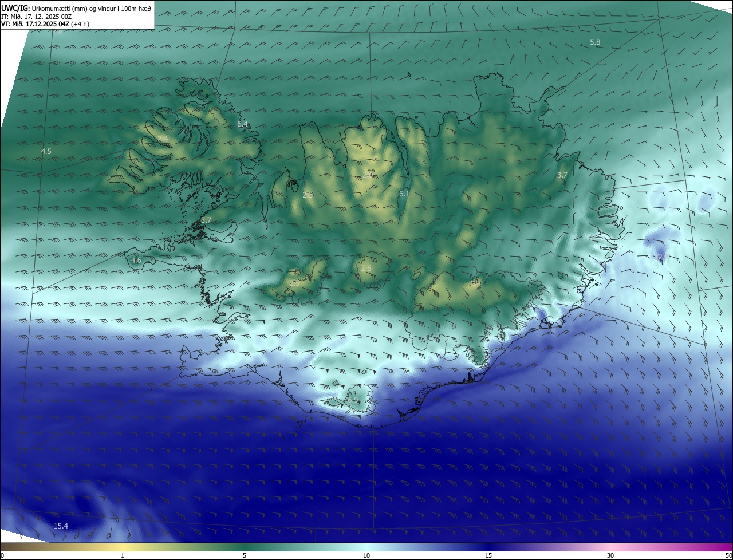This screenshot has height=560, width=733.
Task: Click the 15.4 value label offshore
Action: (61, 526)
